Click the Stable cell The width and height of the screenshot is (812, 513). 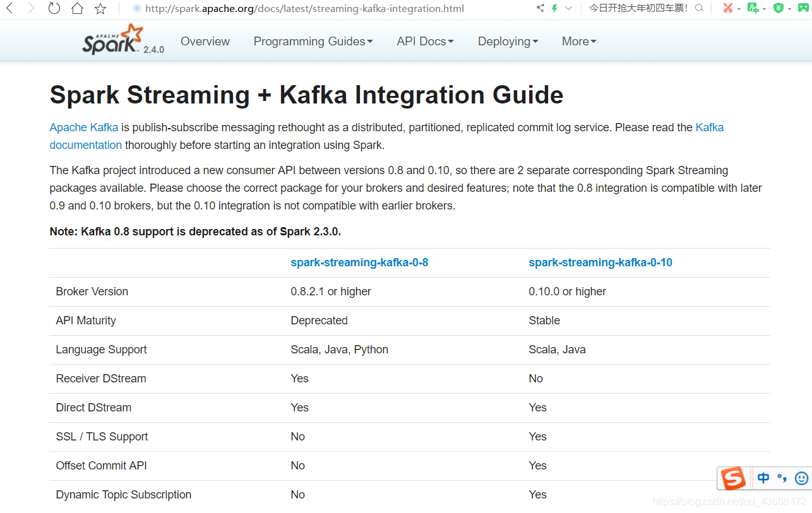tap(544, 321)
